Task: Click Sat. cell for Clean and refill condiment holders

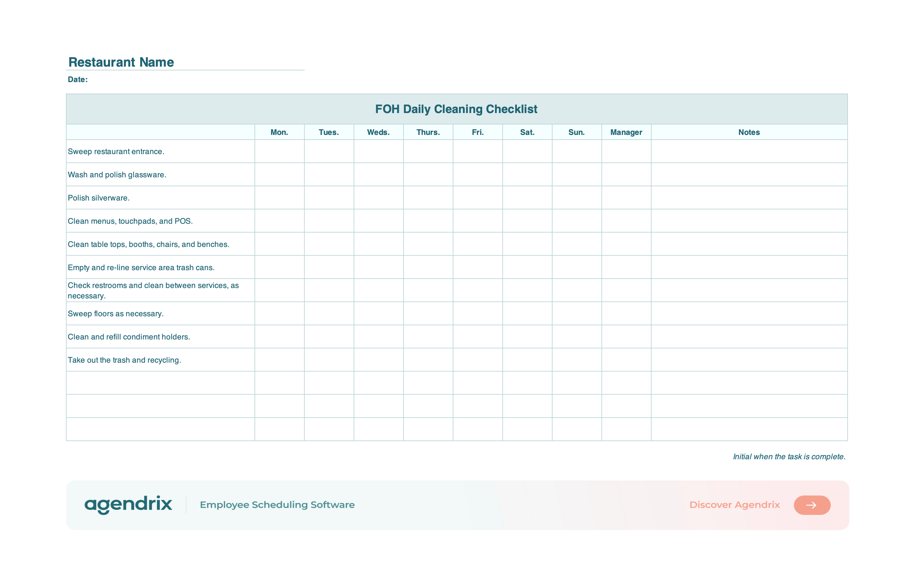Action: coord(527,337)
